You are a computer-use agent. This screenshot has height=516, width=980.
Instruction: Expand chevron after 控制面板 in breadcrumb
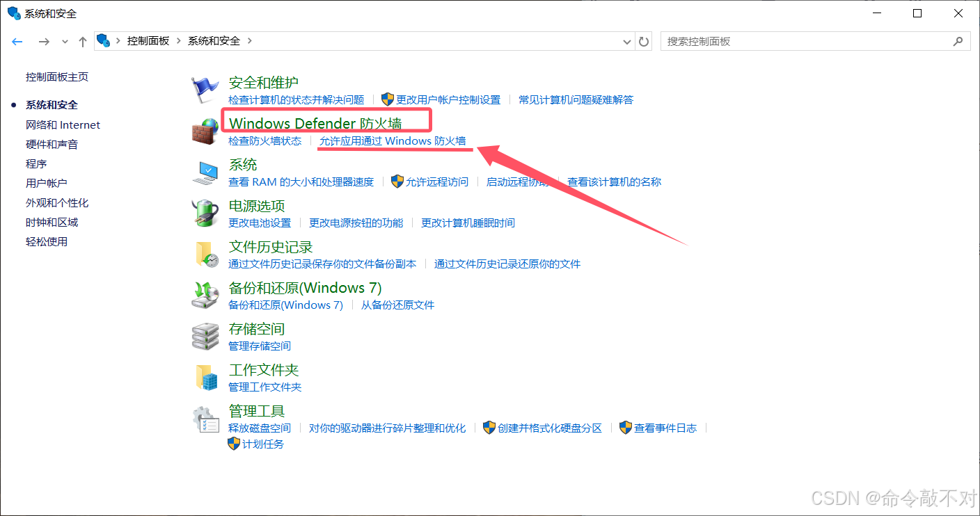click(180, 41)
